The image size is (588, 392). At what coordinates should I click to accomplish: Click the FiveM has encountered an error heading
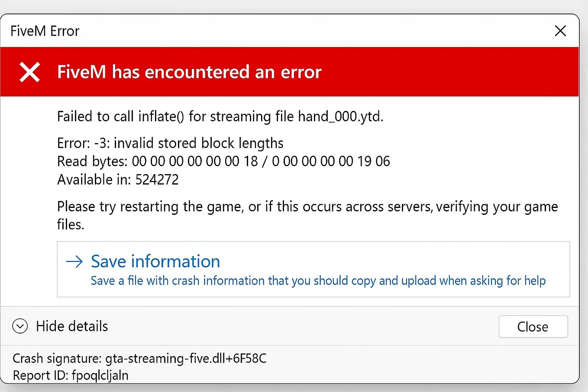[190, 72]
